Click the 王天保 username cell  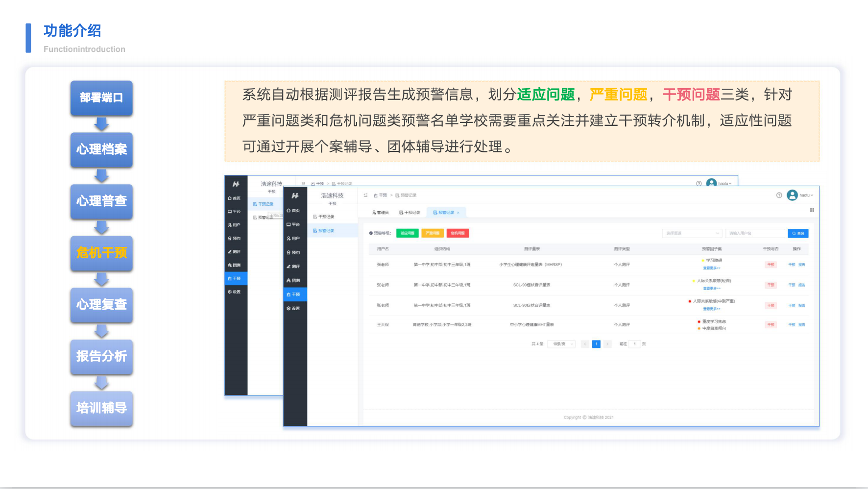(383, 325)
